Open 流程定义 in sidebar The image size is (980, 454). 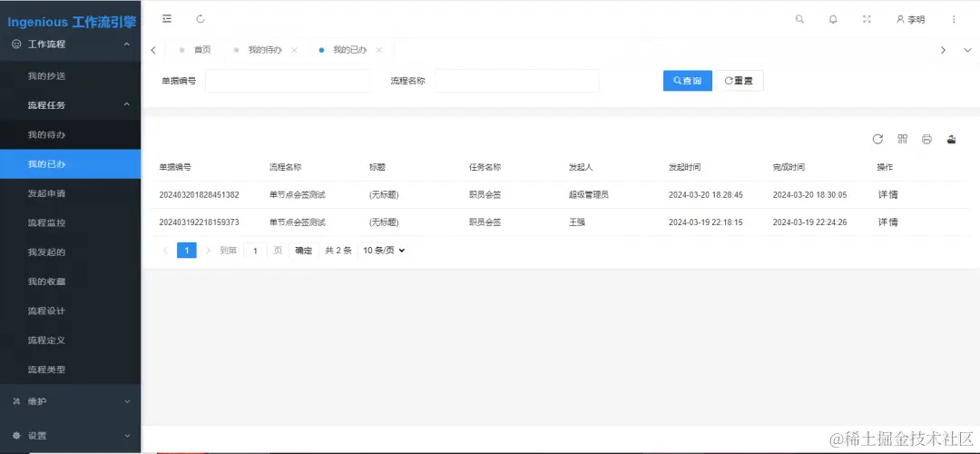click(70, 340)
